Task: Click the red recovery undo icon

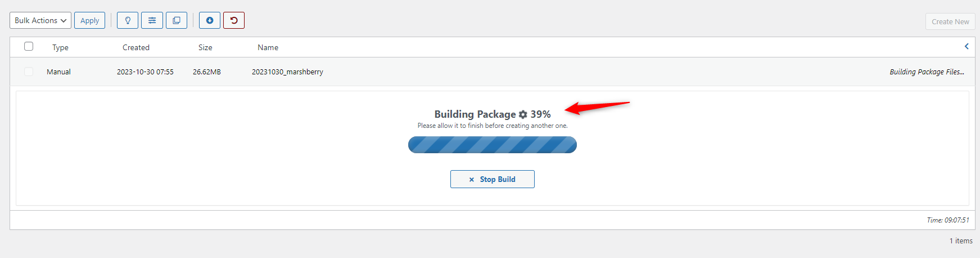Action: click(x=234, y=20)
